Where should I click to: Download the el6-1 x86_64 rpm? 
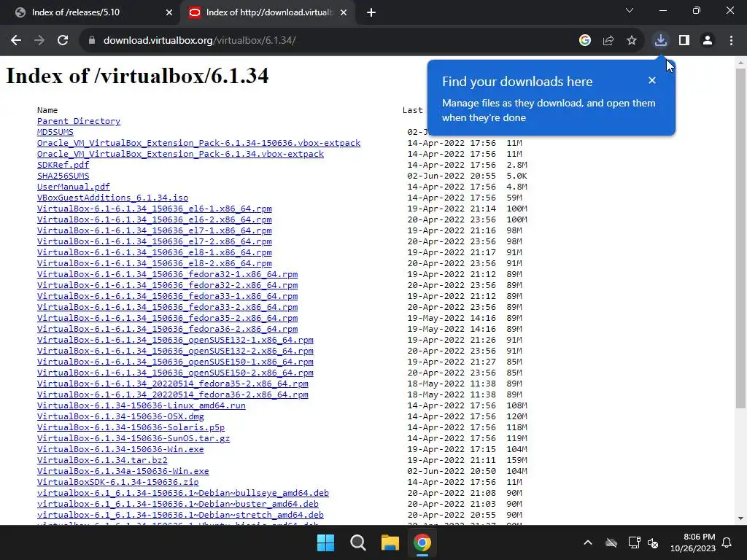point(155,209)
